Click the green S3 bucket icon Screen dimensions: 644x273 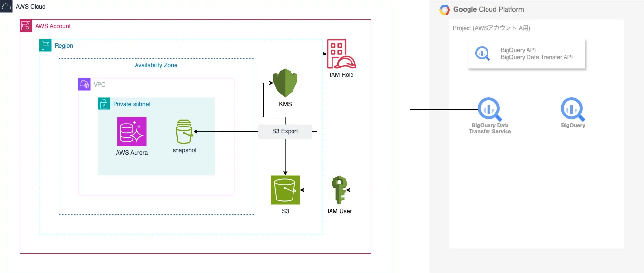coord(285,190)
